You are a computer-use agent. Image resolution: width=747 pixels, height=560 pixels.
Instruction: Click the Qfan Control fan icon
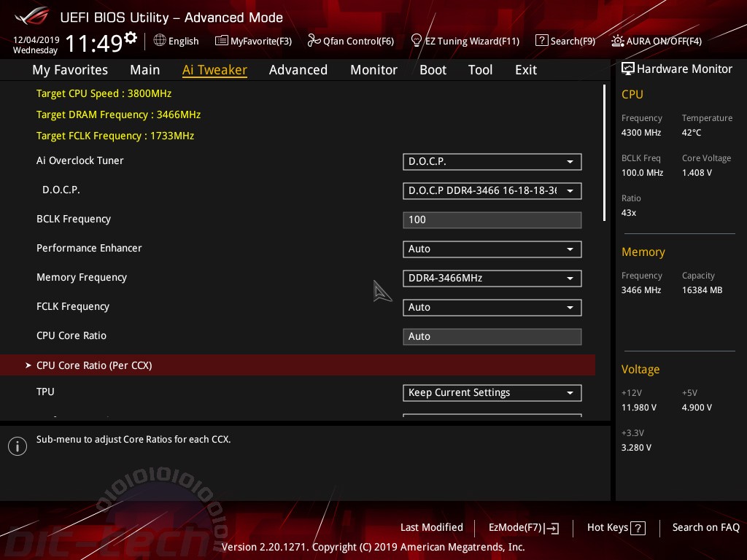(314, 41)
